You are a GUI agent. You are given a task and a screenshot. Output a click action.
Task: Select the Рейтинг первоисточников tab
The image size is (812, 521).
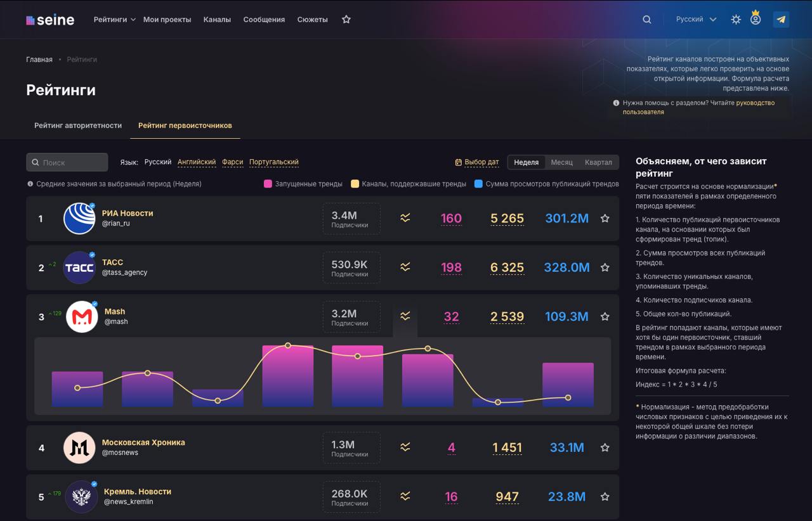click(x=185, y=125)
